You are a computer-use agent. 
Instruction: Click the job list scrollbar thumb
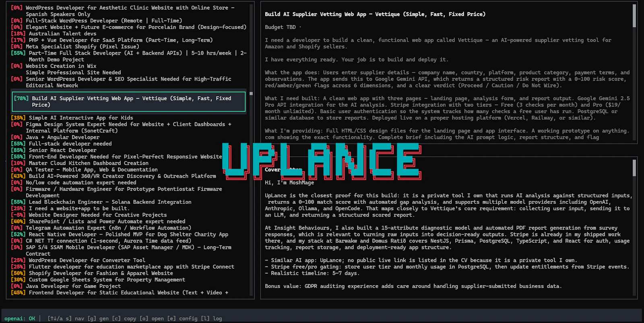pos(251,93)
